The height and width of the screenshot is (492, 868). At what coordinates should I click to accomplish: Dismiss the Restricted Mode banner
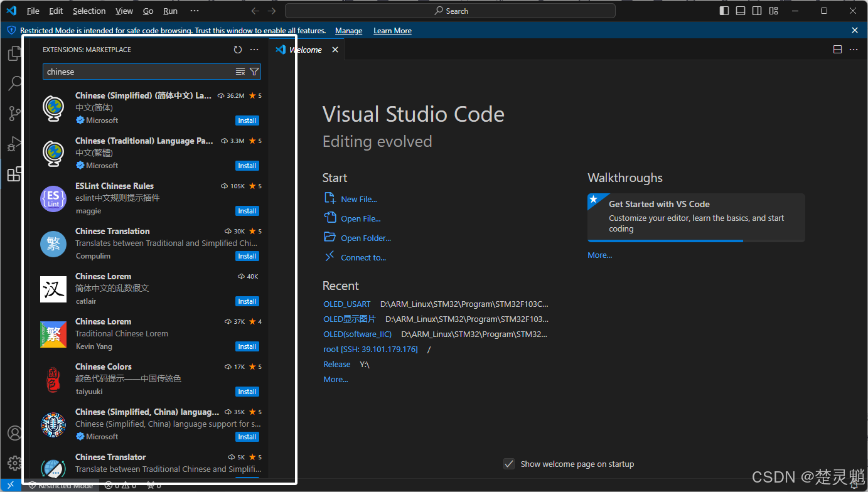pos(855,30)
